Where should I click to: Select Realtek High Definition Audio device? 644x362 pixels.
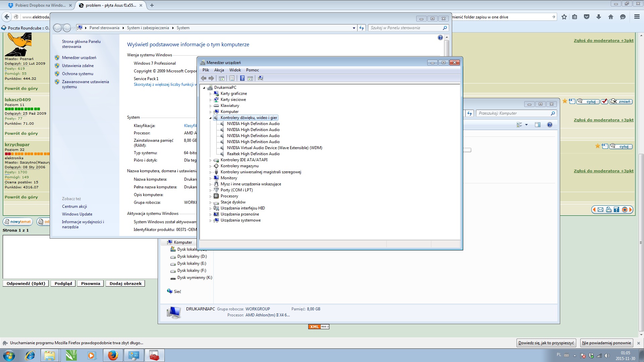253,154
